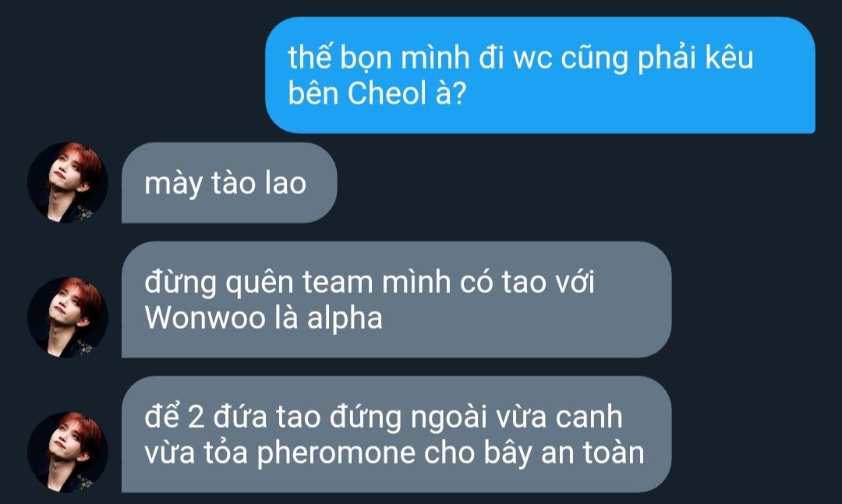Click 'bên Cheol à?' line in the blue bubble

[x=377, y=93]
